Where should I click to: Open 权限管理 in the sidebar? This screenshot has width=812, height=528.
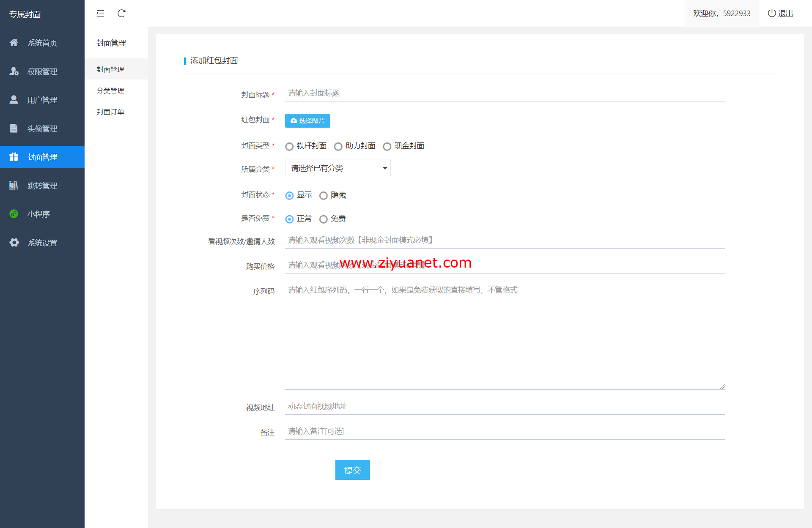(x=42, y=71)
